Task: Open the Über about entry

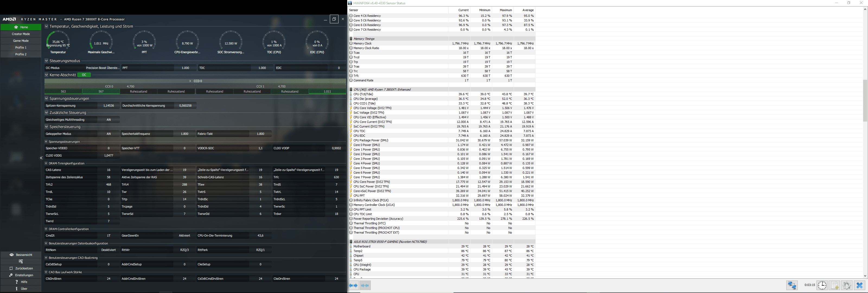Action: pyautogui.click(x=21, y=289)
